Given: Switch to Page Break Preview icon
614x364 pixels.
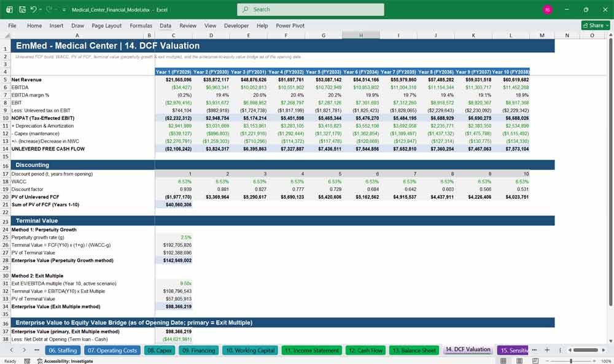Looking at the screenshot, I should pyautogui.click(x=535, y=361).
